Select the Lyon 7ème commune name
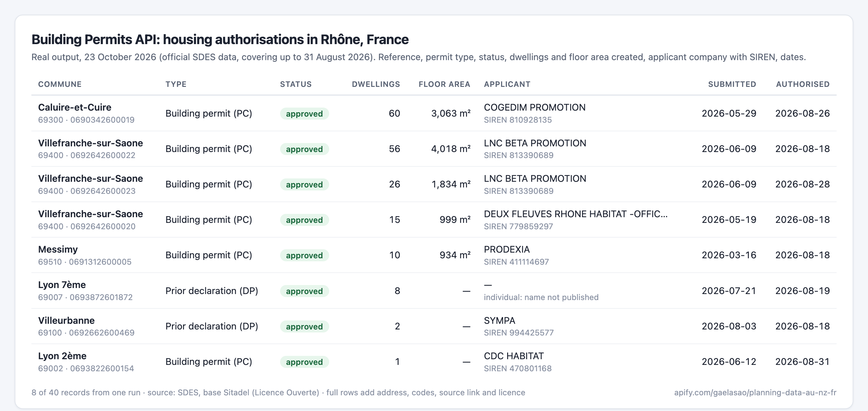Image resolution: width=868 pixels, height=411 pixels. coord(62,285)
